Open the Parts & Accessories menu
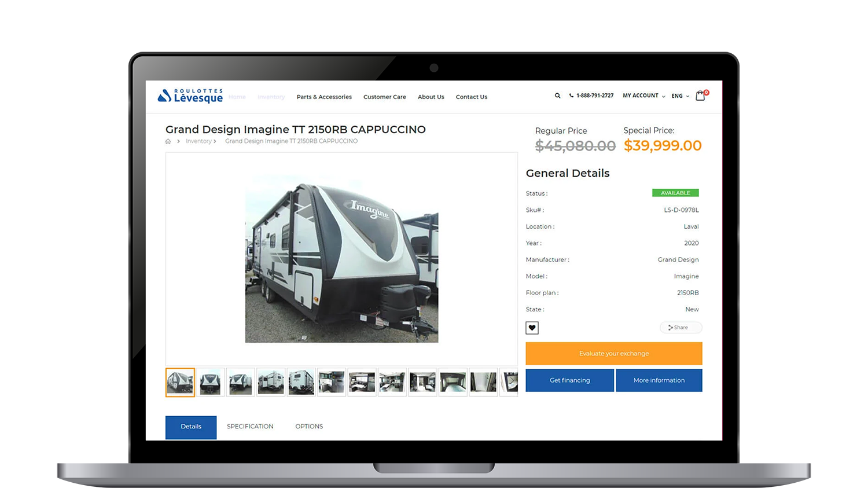Image resolution: width=868 pixels, height=488 pixels. (324, 97)
